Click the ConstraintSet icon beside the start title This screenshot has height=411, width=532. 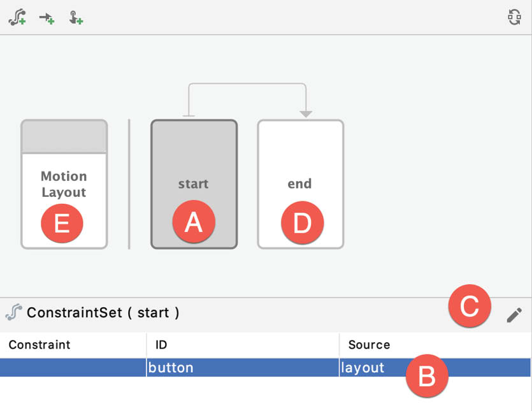14,312
